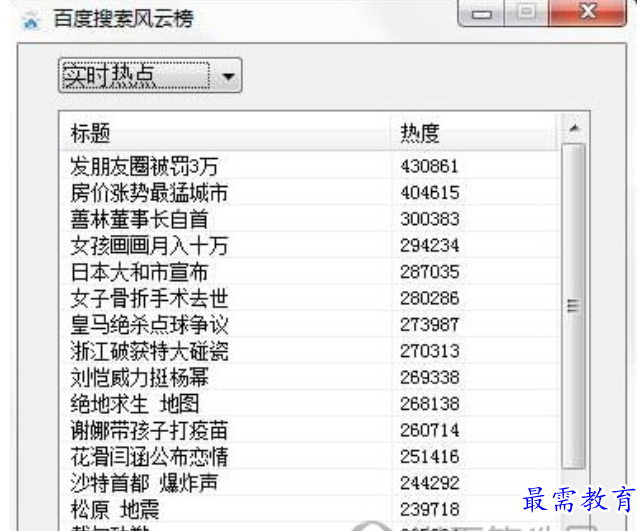644x531 pixels.
Task: Click heat value 430861
Action: coord(429,166)
